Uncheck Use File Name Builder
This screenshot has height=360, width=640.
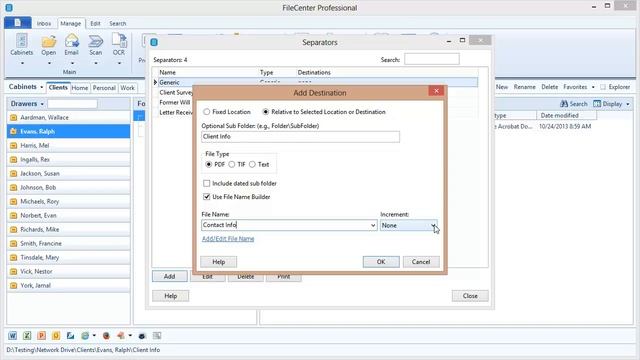point(207,197)
